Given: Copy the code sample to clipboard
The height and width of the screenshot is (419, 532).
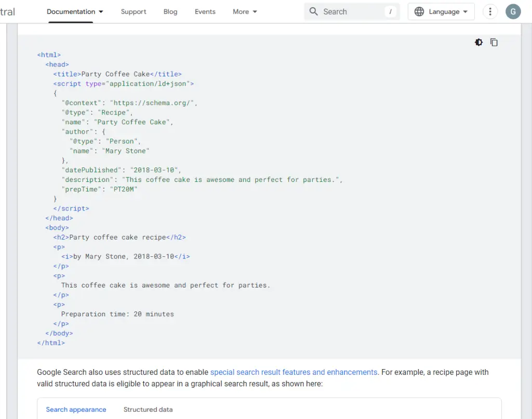Looking at the screenshot, I should coord(494,43).
